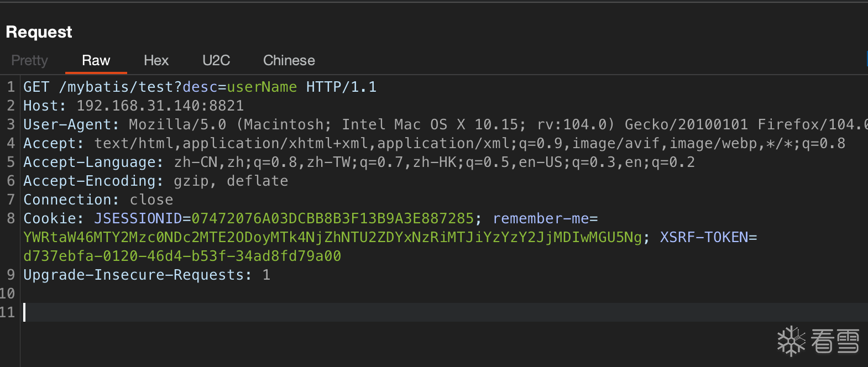Click the userName parameter value
This screenshot has width=868, height=367.
(262, 87)
